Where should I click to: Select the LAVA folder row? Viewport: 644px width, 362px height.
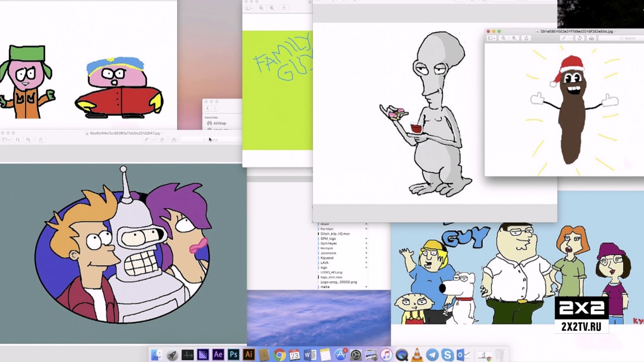point(343,262)
